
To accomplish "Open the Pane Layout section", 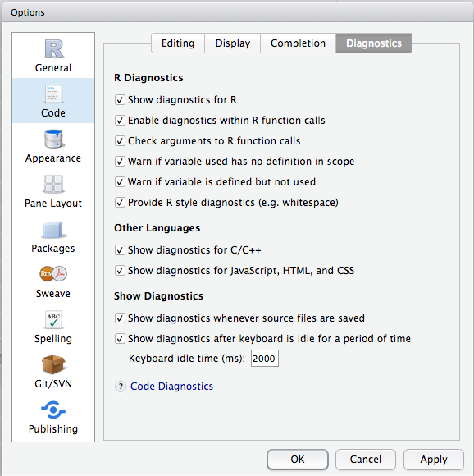I will coord(53,191).
